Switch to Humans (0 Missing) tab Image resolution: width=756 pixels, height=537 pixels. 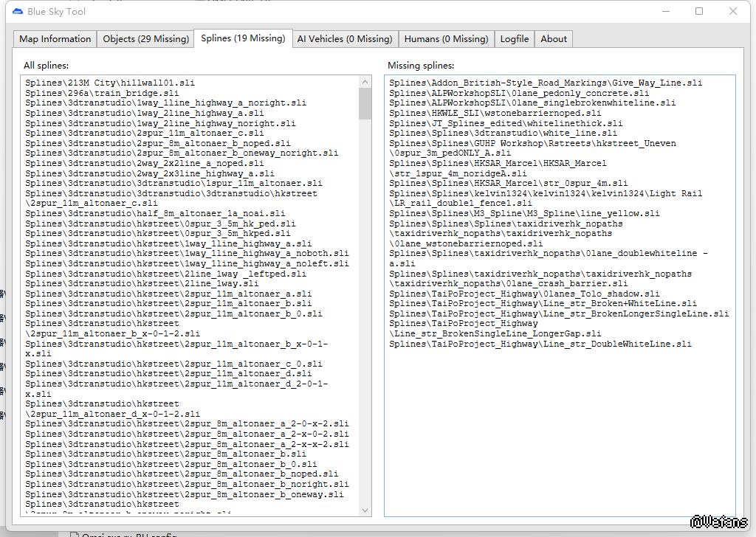click(x=446, y=39)
